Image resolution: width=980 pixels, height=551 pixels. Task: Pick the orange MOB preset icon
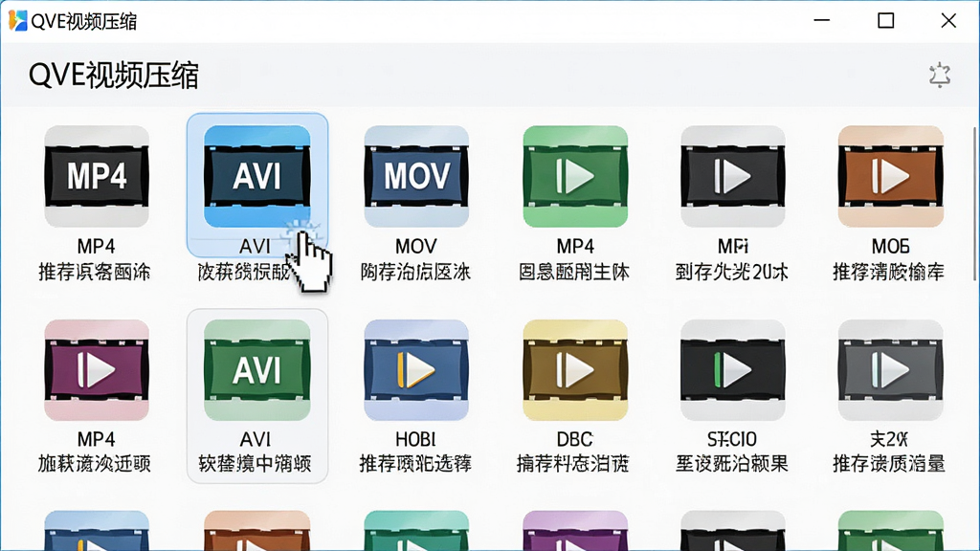[x=891, y=176]
